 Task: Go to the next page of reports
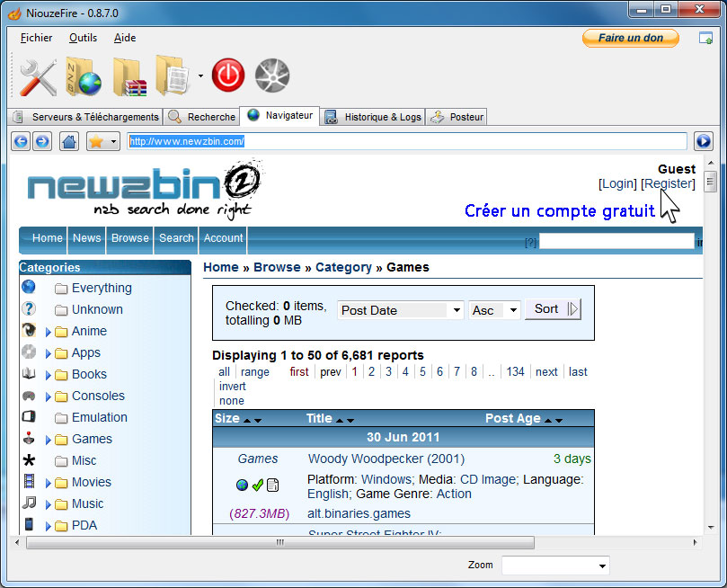[546, 372]
